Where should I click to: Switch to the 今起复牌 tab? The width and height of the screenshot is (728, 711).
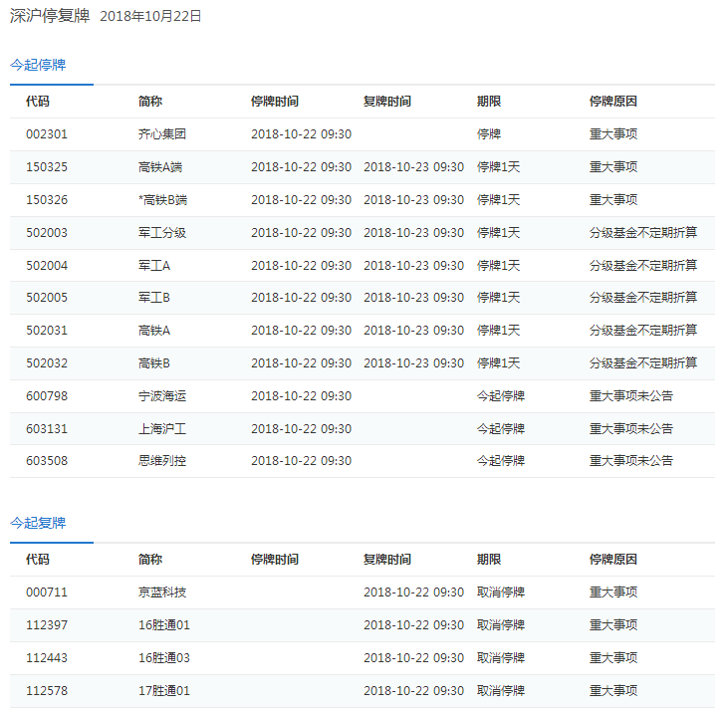[x=38, y=523]
